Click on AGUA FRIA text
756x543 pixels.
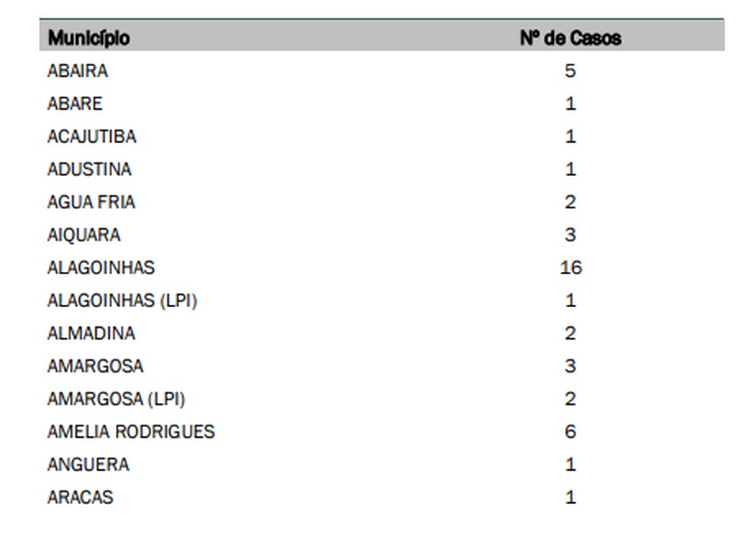point(91,202)
